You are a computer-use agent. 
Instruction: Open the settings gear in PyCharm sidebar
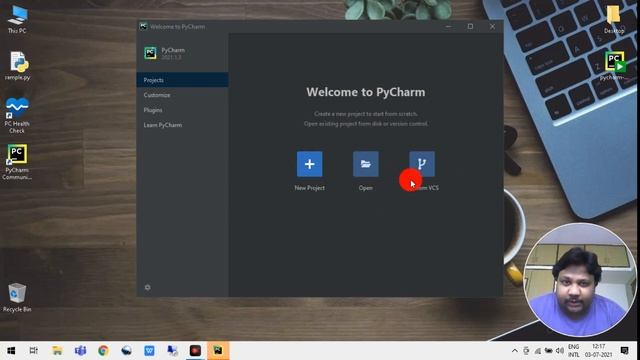[147, 287]
